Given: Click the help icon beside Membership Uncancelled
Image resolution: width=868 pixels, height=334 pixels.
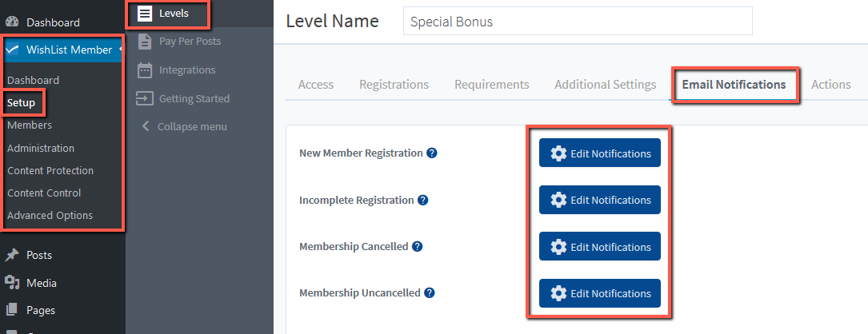Looking at the screenshot, I should (x=429, y=293).
